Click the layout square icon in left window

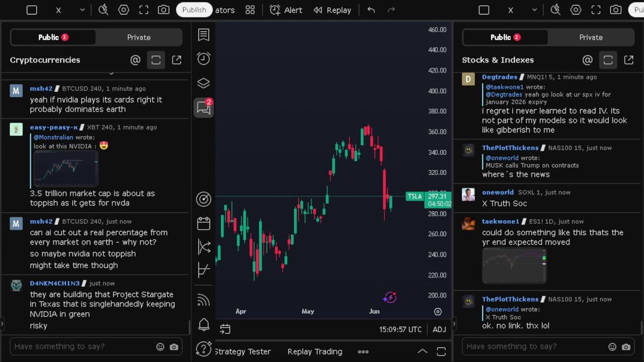point(32,10)
